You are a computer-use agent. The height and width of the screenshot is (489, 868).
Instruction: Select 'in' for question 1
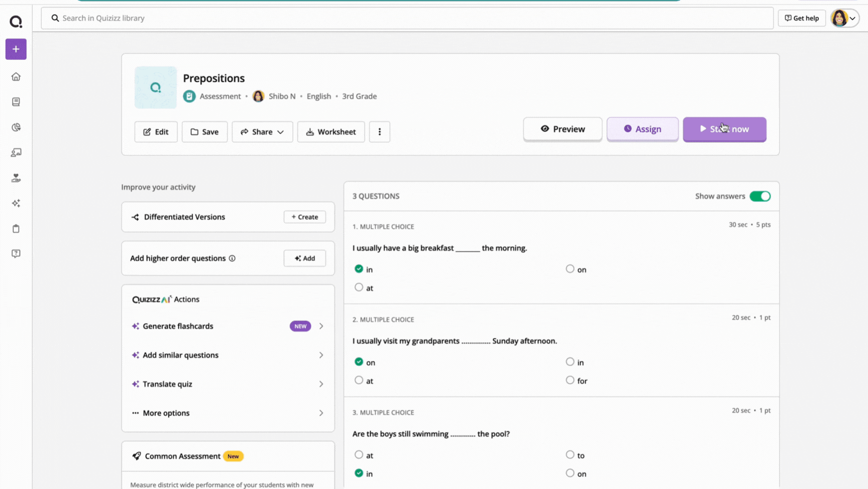click(x=359, y=269)
